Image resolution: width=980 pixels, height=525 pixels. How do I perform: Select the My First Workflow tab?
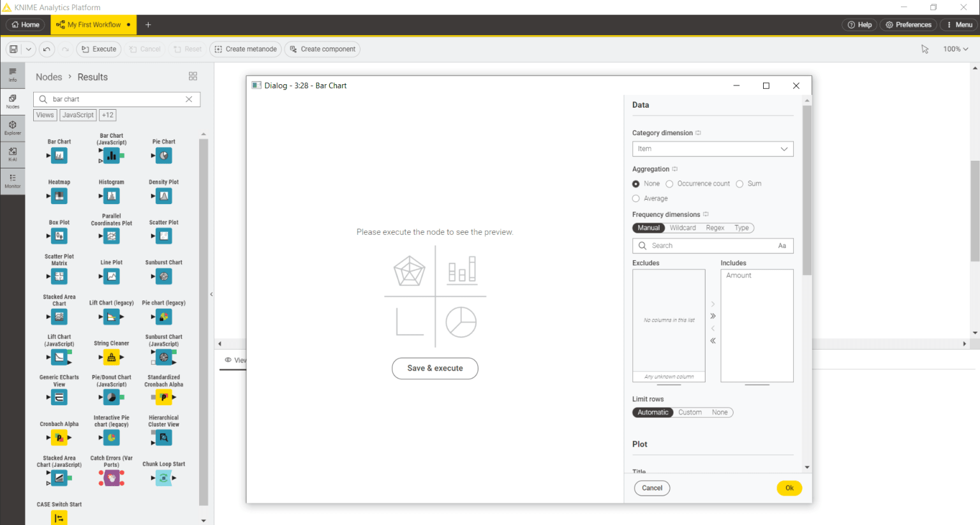[x=93, y=25]
